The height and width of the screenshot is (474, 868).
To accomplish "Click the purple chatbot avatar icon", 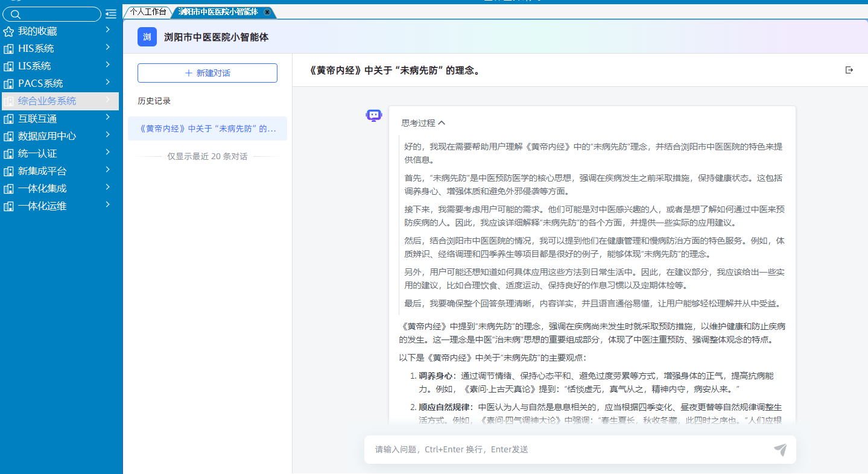I will [374, 115].
